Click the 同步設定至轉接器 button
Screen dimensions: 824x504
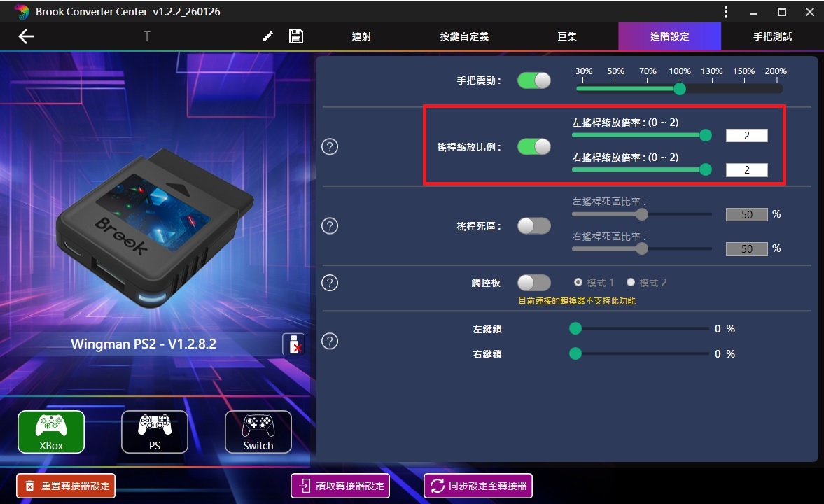click(478, 486)
